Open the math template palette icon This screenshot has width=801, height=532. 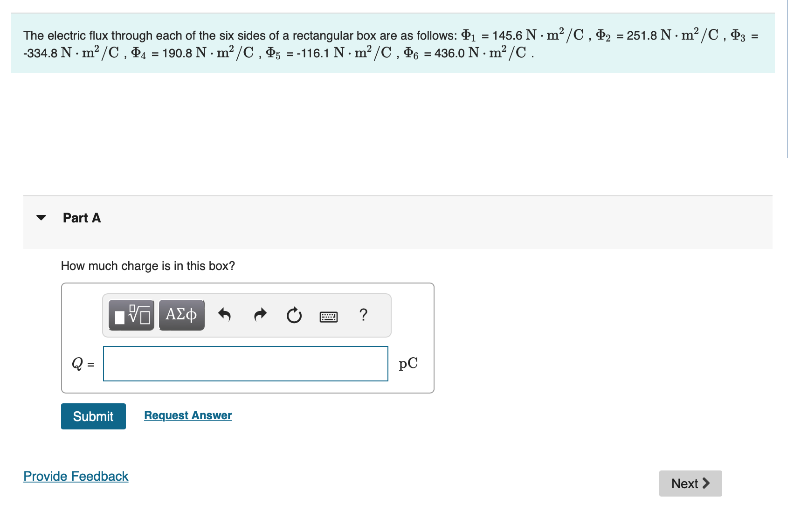[131, 315]
